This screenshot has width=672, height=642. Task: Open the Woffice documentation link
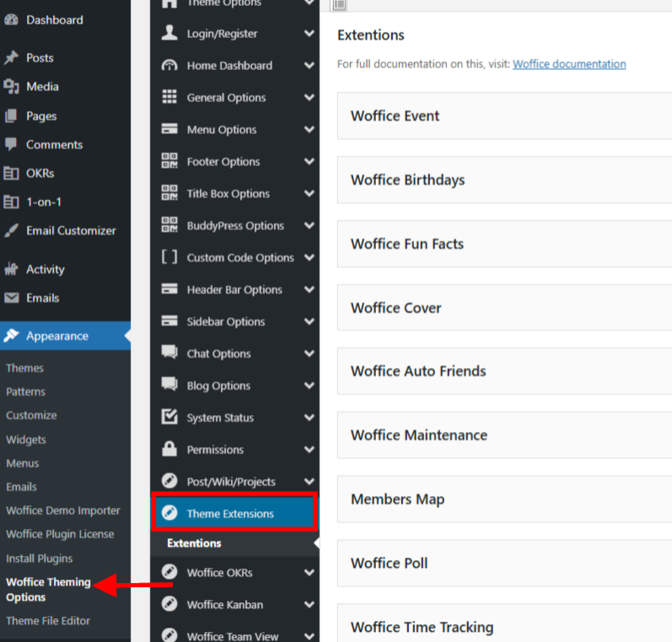(x=569, y=64)
